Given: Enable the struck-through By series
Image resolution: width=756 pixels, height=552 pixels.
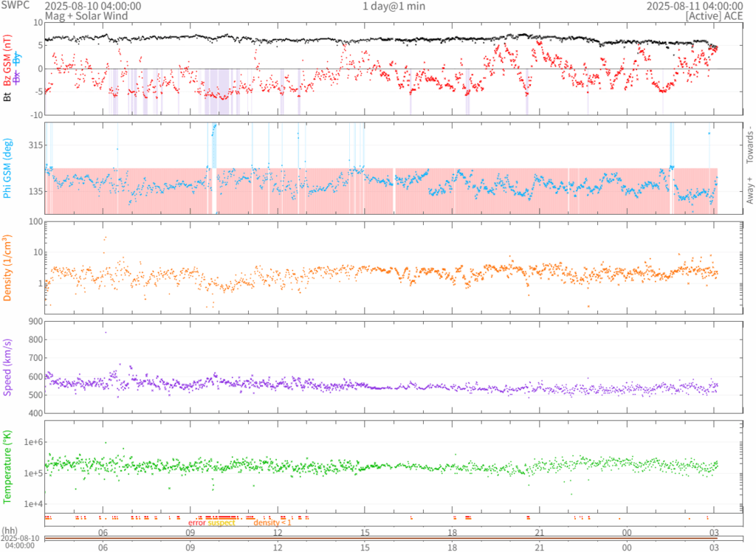Looking at the screenshot, I should pos(16,58).
